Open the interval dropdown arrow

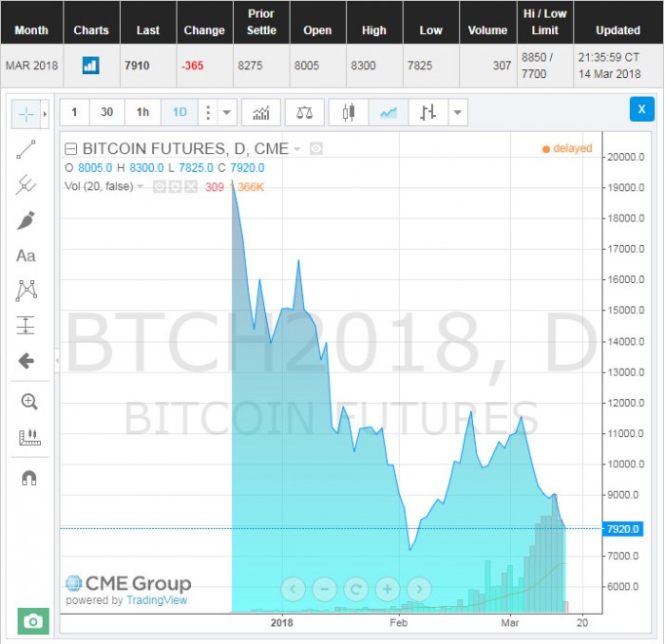(x=227, y=112)
